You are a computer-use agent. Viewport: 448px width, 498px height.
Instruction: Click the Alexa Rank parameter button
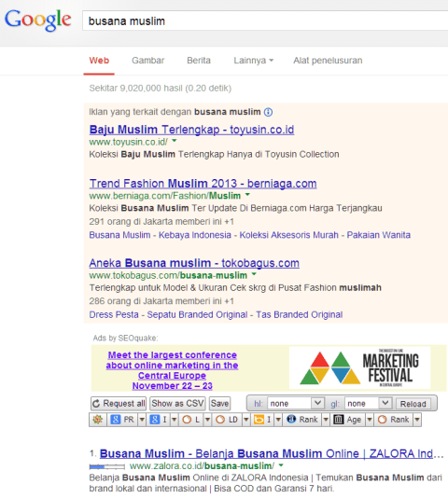(x=302, y=420)
